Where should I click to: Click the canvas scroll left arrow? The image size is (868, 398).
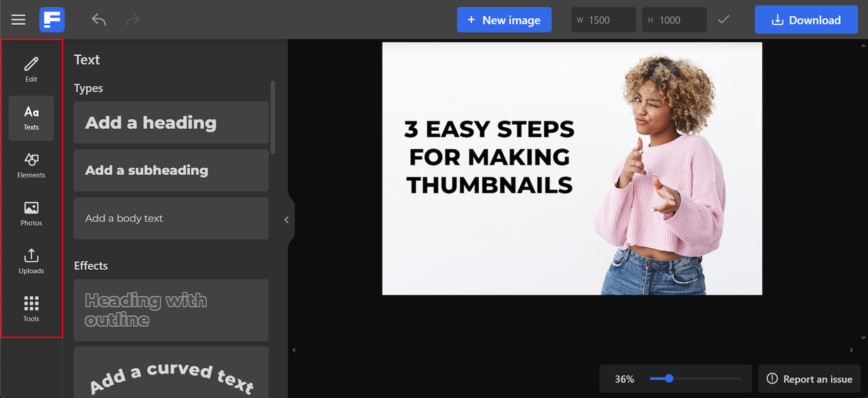[x=294, y=350]
